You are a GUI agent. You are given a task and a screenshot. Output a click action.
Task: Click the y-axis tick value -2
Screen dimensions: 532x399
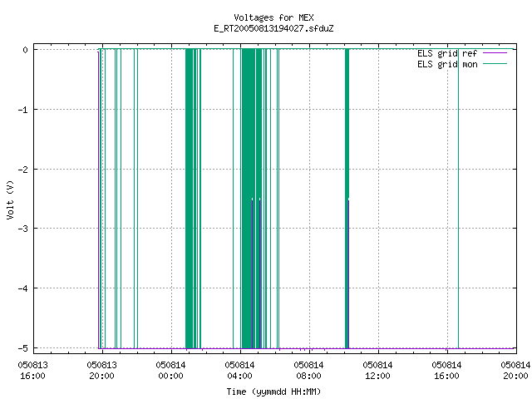click(x=23, y=170)
